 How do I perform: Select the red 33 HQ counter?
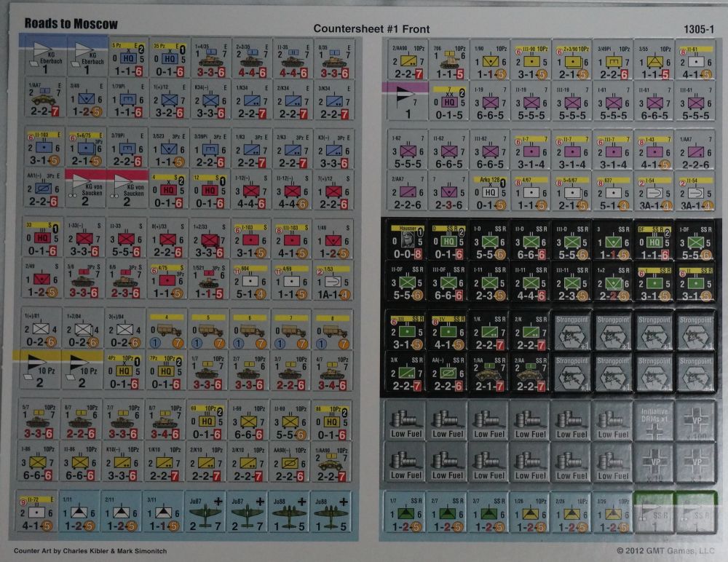point(43,239)
